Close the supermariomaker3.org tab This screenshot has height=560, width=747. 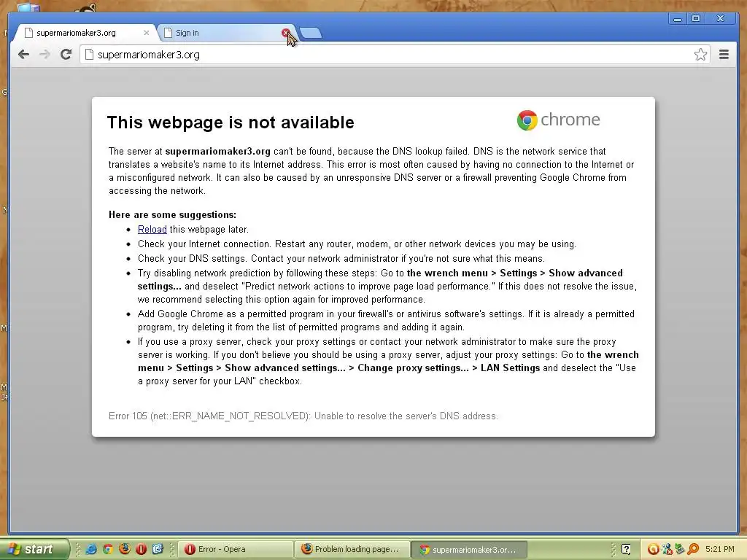(x=146, y=33)
